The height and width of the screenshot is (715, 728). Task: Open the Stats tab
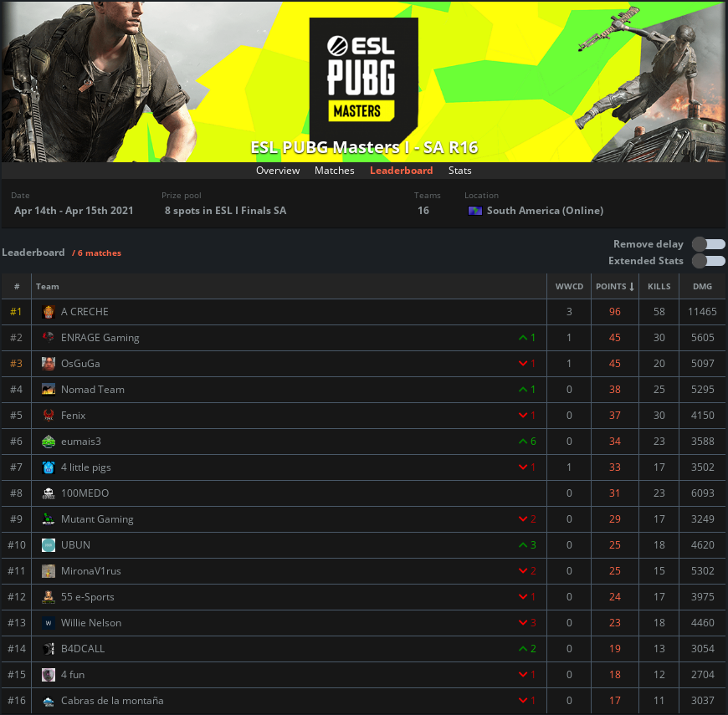459,171
